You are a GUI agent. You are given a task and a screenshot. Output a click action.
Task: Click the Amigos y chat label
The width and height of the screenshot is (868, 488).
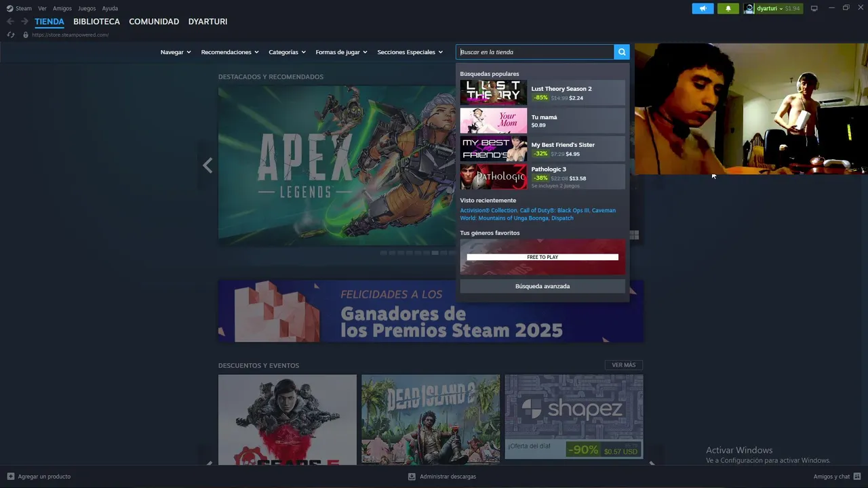pyautogui.click(x=831, y=476)
